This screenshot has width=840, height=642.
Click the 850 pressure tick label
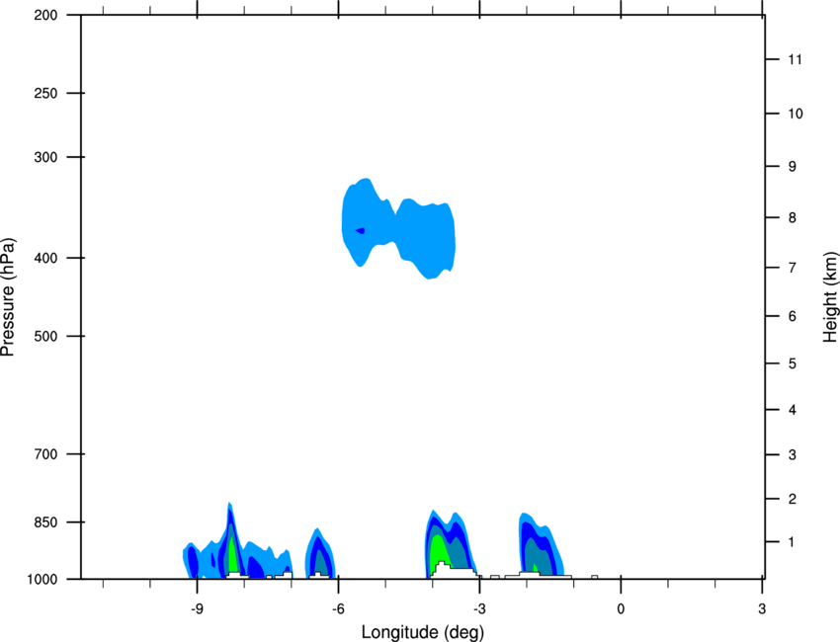click(45, 522)
